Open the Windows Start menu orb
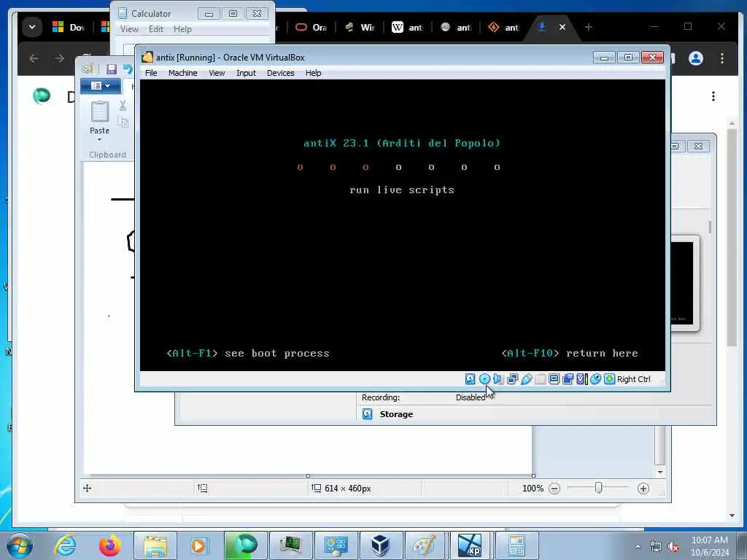747x560 pixels. point(20,545)
